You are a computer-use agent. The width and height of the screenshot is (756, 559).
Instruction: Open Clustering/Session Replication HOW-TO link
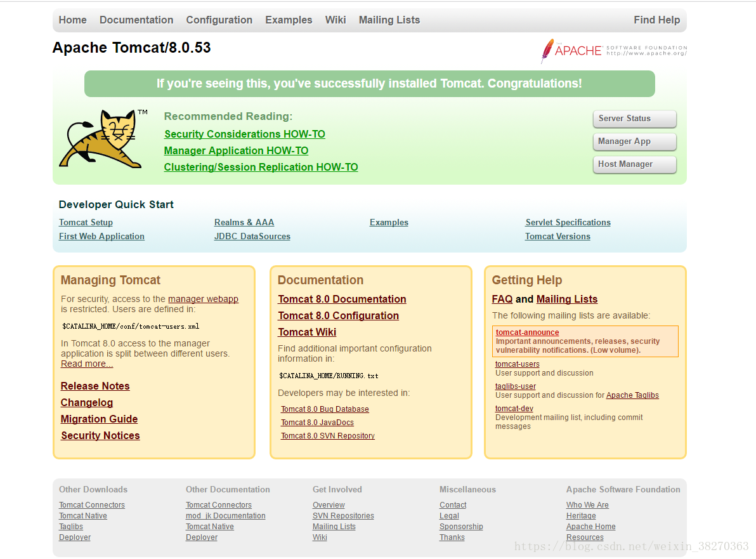tap(261, 167)
